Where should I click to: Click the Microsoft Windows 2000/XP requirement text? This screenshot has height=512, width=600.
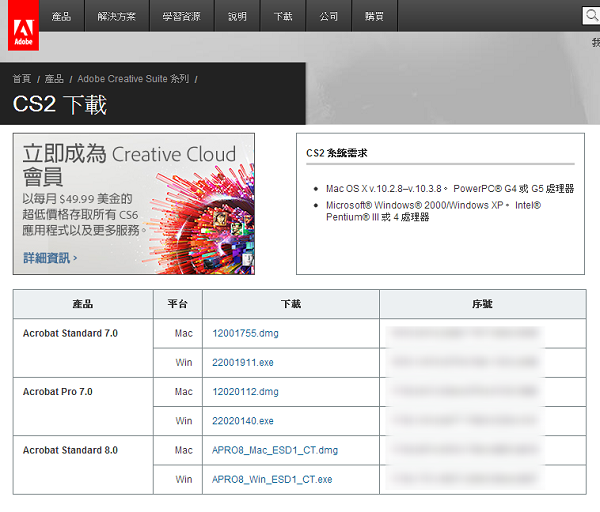(434, 211)
